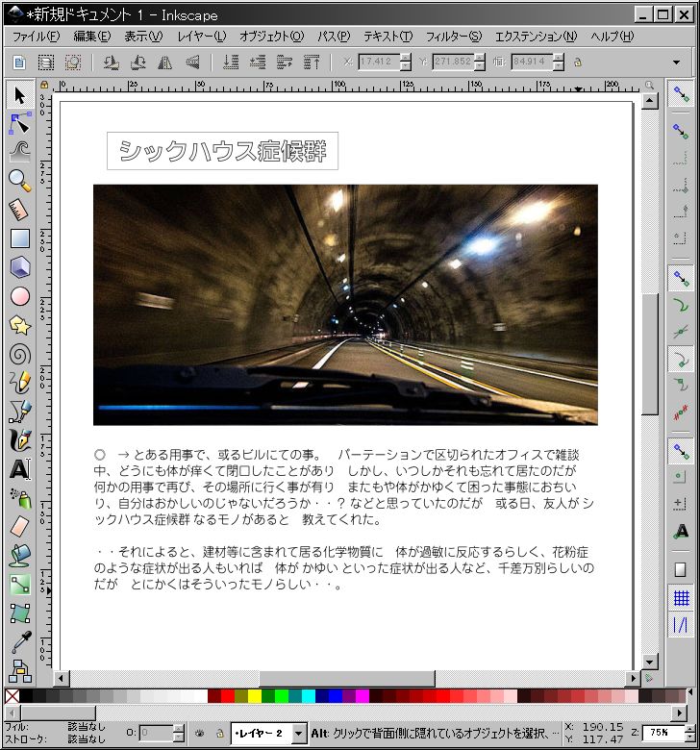Open the ヘルプ(H) menu

pyautogui.click(x=612, y=37)
